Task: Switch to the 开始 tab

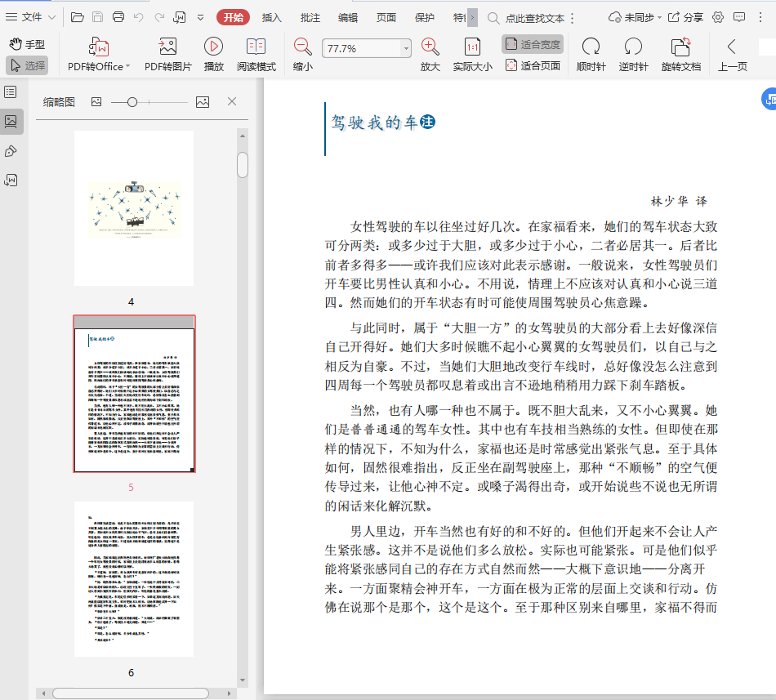Action: pos(233,18)
